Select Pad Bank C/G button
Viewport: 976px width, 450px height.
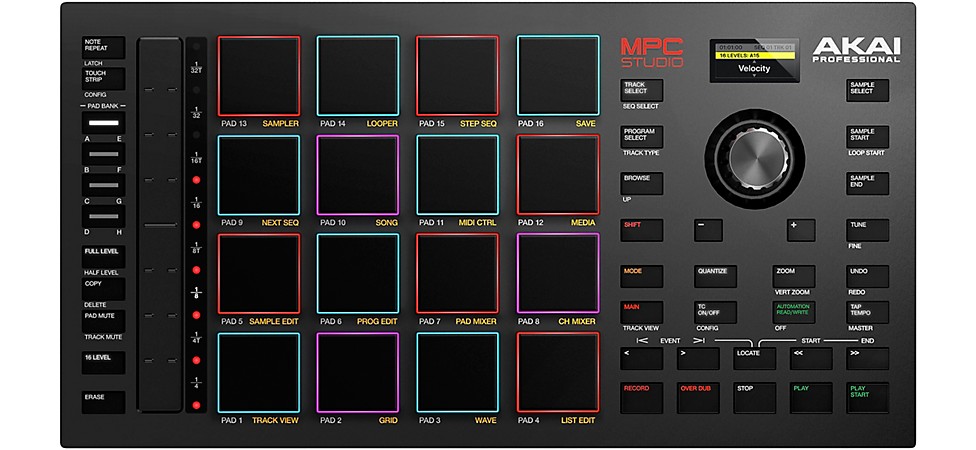103,185
